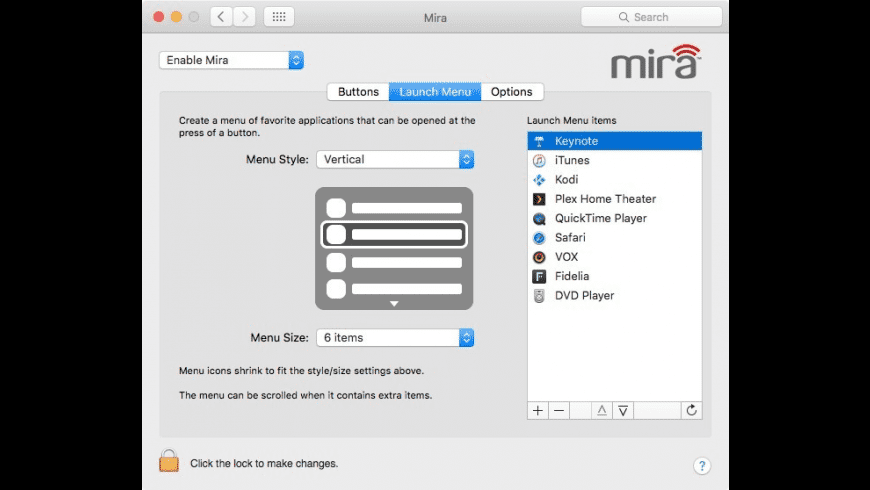
Task: Go back with the left chevron
Action: click(x=221, y=17)
